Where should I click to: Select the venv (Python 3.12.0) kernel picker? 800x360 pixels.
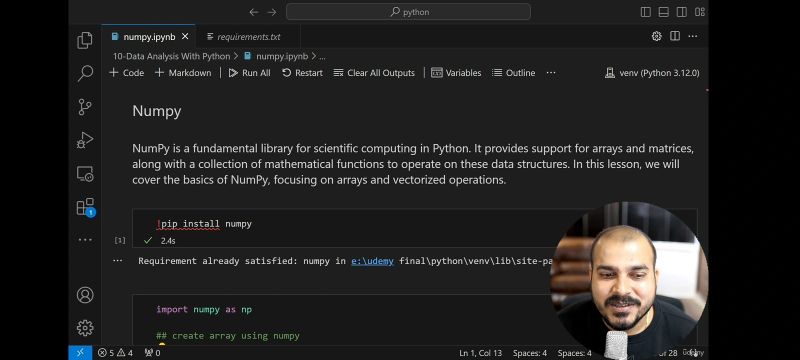coord(652,73)
